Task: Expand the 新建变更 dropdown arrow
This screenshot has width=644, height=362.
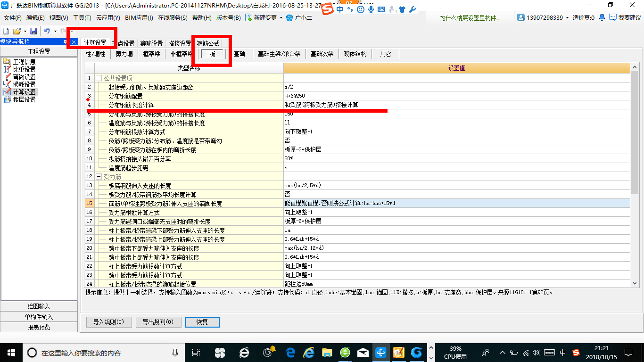Action: point(281,18)
